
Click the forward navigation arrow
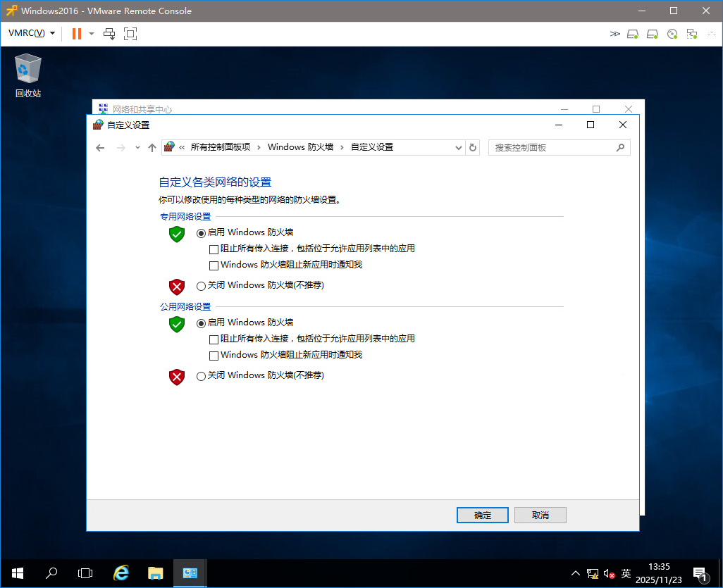point(121,148)
